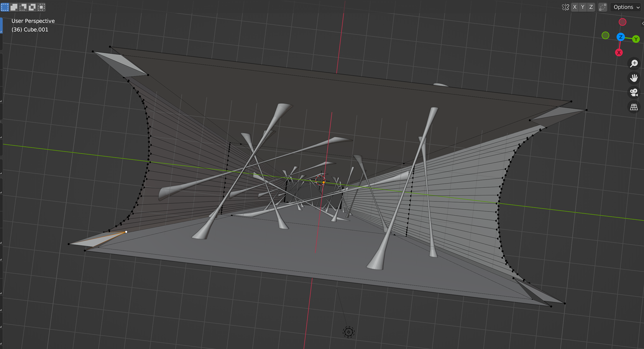Click the selected white vertex at bottom-left corner
This screenshot has height=349, width=644.
pos(126,232)
